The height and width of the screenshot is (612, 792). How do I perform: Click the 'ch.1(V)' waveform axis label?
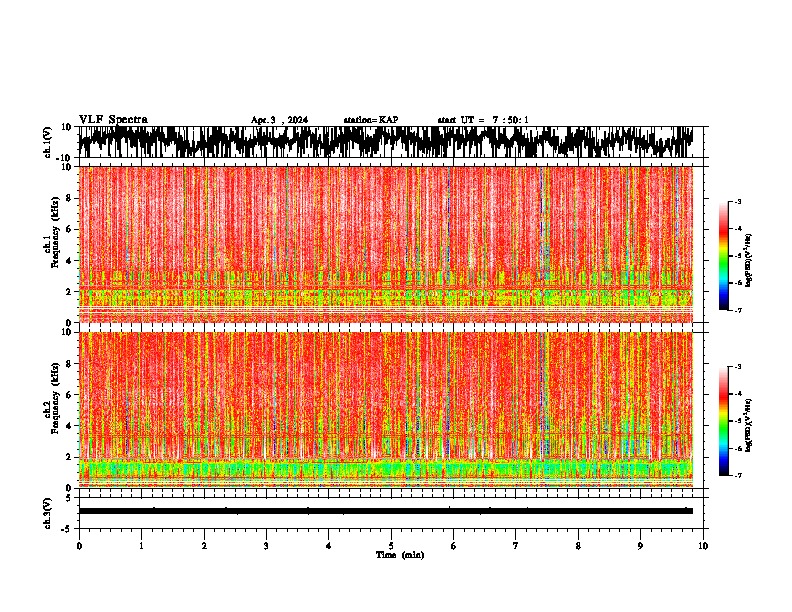[x=48, y=142]
